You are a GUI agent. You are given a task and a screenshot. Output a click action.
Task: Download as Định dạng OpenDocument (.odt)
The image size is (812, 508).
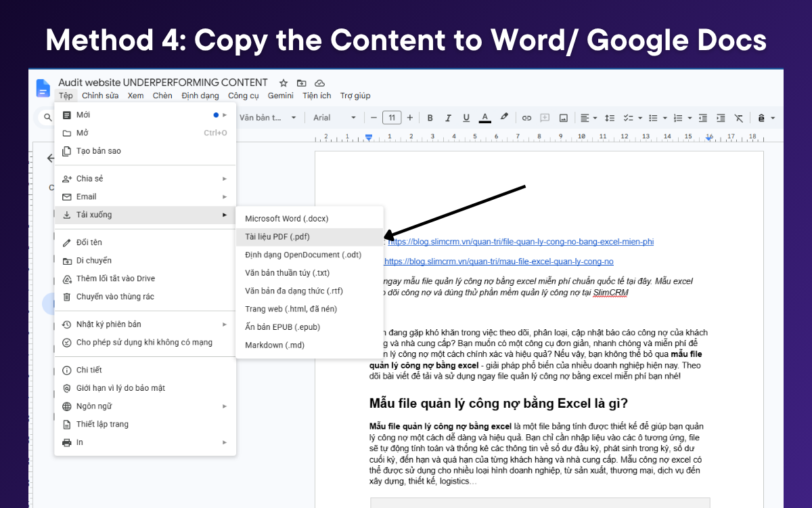point(309,255)
